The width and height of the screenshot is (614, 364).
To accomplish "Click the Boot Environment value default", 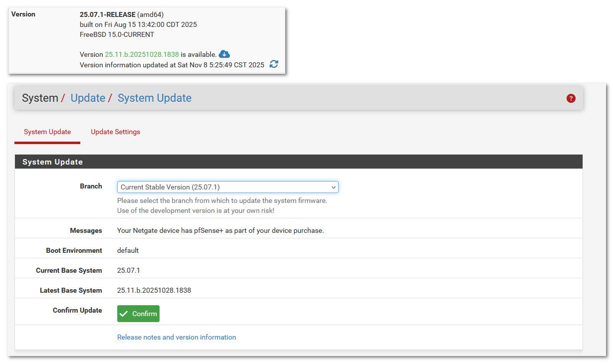I will 128,250.
